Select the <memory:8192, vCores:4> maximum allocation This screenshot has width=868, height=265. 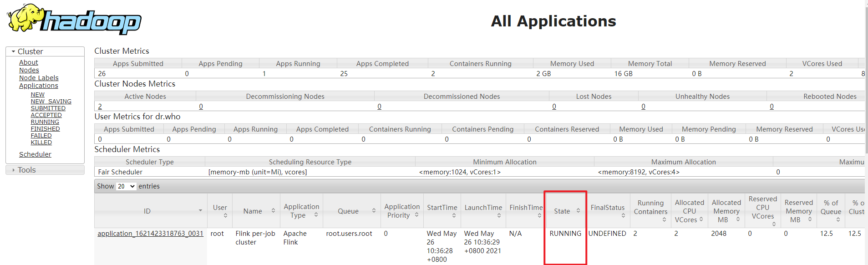[x=639, y=172]
